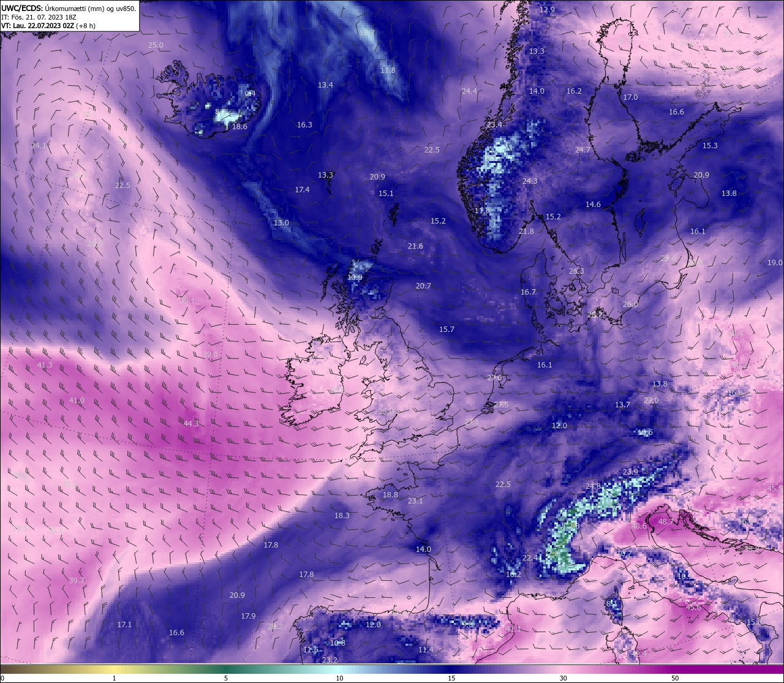Click the 24.7 value in the Gulf of Bothnia
Image resolution: width=784 pixels, height=683 pixels.
[x=582, y=149]
